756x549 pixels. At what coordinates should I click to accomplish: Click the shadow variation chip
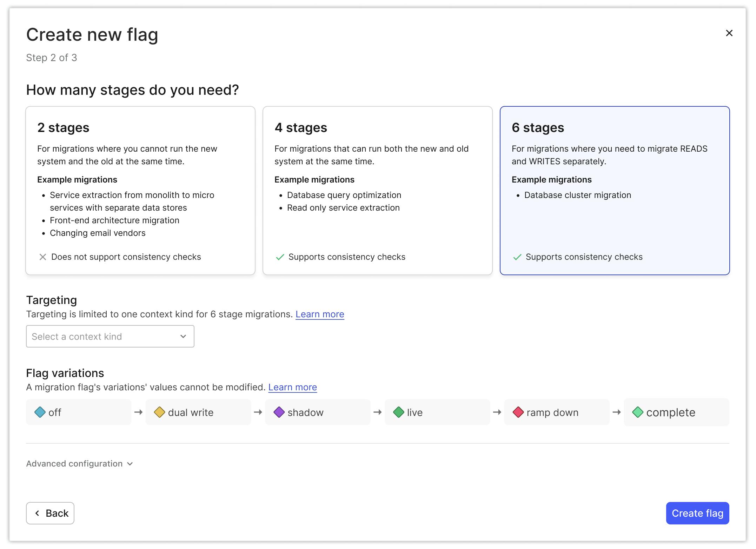point(318,412)
